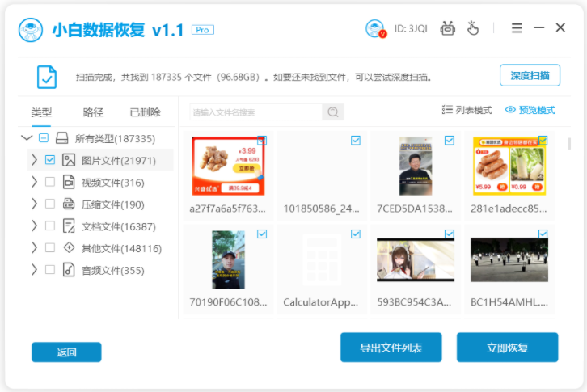Click the user avatar with VIP badge
The width and height of the screenshot is (587, 392).
(375, 28)
